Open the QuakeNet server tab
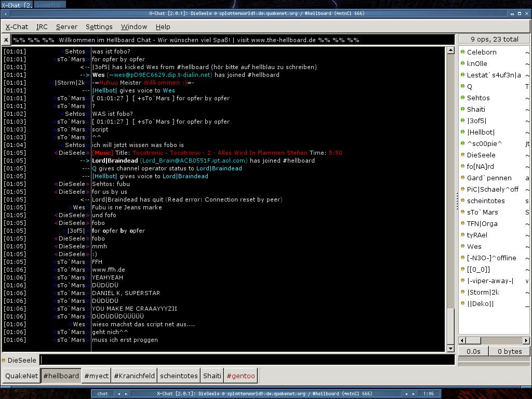Viewport: 532px width, 399px height. (x=22, y=376)
